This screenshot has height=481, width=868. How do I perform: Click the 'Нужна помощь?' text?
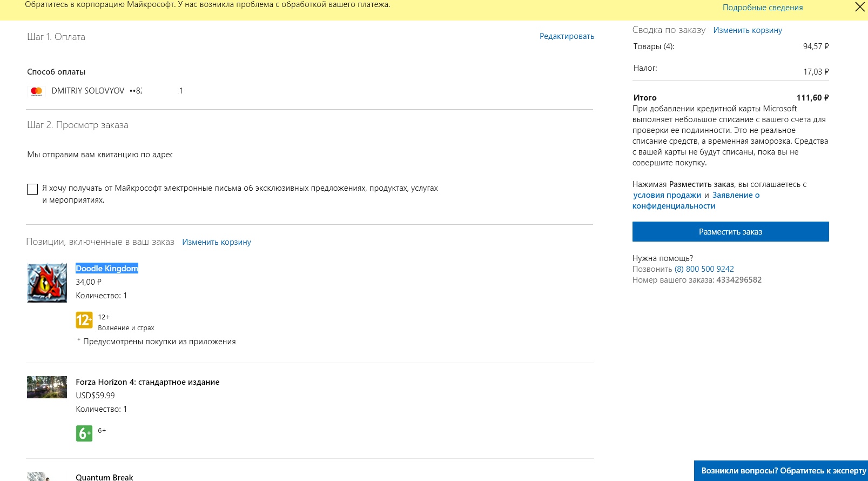pos(663,258)
